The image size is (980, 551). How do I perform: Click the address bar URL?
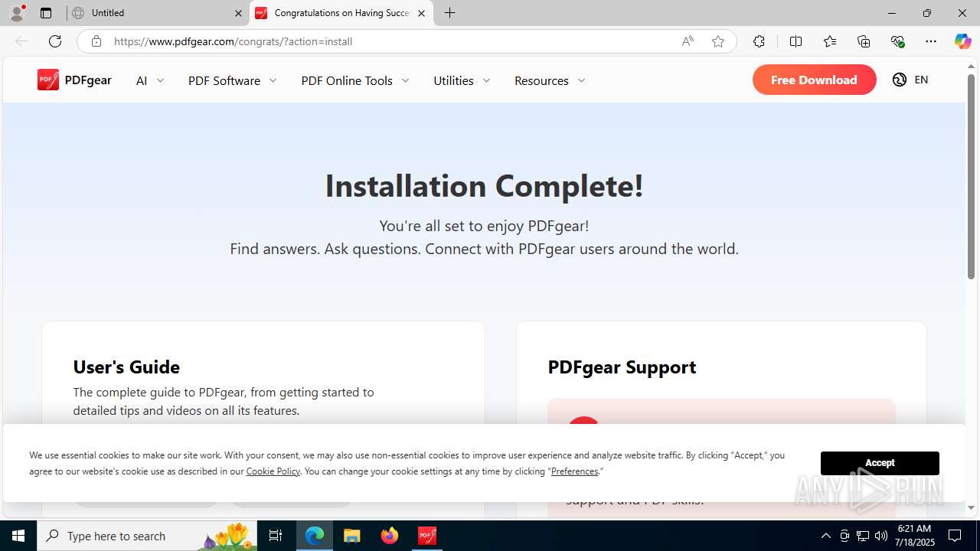pyautogui.click(x=234, y=41)
